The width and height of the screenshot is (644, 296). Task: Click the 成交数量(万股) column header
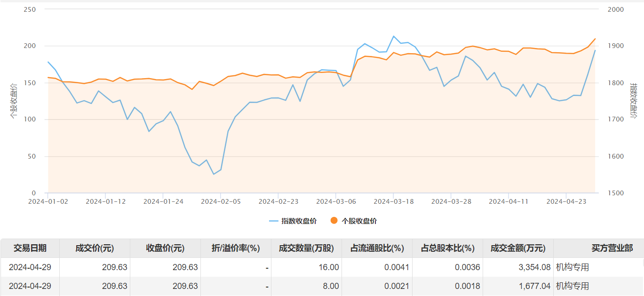tap(306, 248)
